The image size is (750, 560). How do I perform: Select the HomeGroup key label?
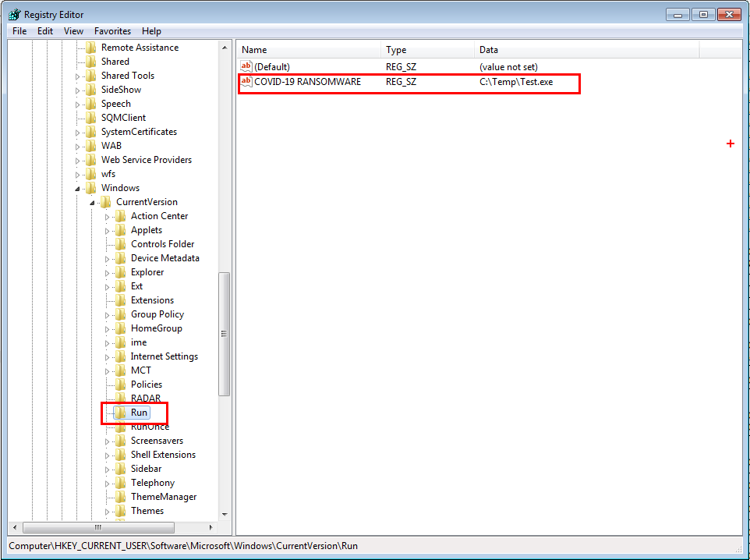157,328
